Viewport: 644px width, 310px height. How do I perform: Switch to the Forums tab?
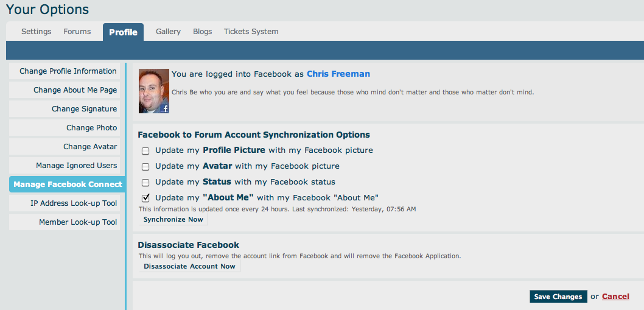[x=77, y=32]
